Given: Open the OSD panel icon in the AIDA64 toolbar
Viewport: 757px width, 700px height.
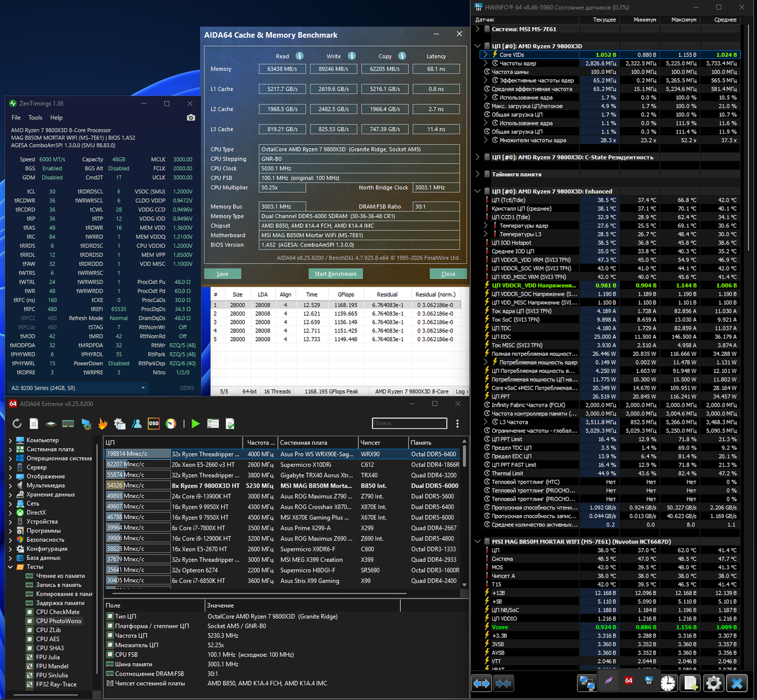Looking at the screenshot, I should (x=154, y=423).
